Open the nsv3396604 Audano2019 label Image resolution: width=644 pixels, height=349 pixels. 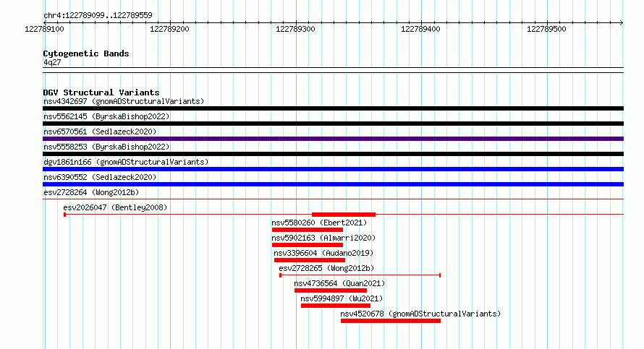(323, 253)
